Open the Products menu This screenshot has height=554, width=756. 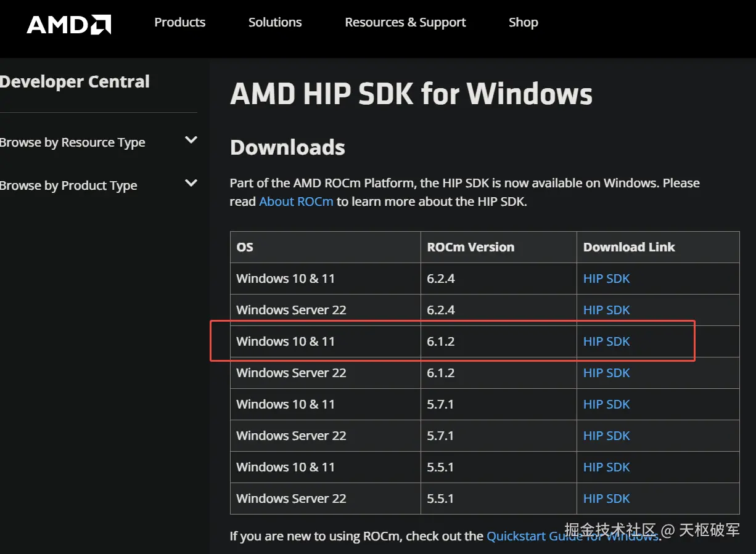click(x=179, y=23)
